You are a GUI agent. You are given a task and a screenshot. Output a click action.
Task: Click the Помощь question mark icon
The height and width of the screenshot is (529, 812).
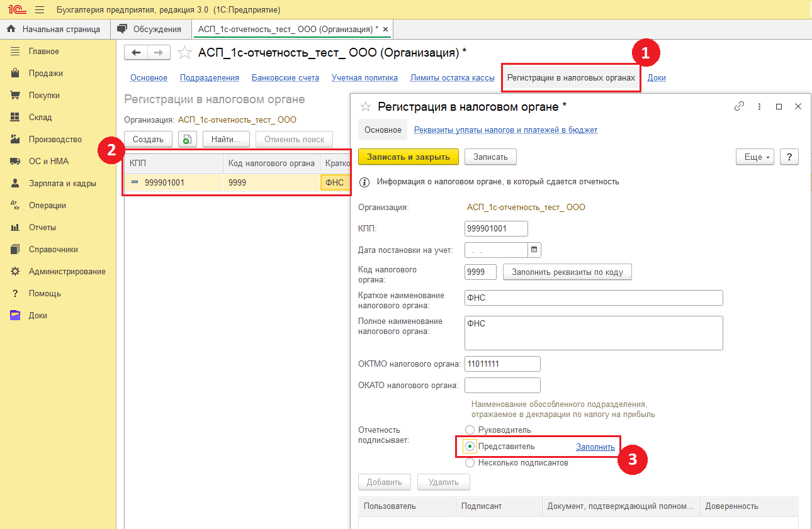(x=16, y=293)
